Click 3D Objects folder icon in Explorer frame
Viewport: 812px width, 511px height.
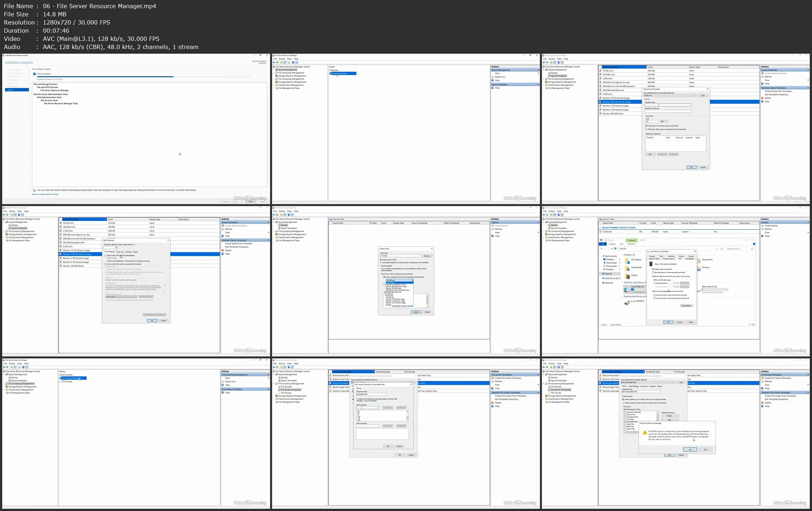tap(627, 260)
